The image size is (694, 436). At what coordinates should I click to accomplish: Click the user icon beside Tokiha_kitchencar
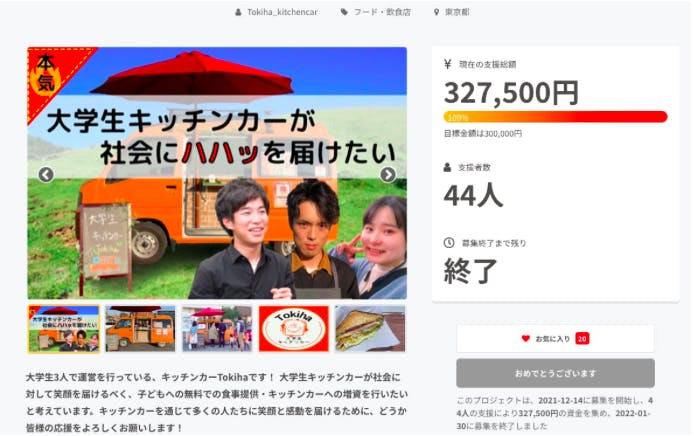[x=239, y=12]
